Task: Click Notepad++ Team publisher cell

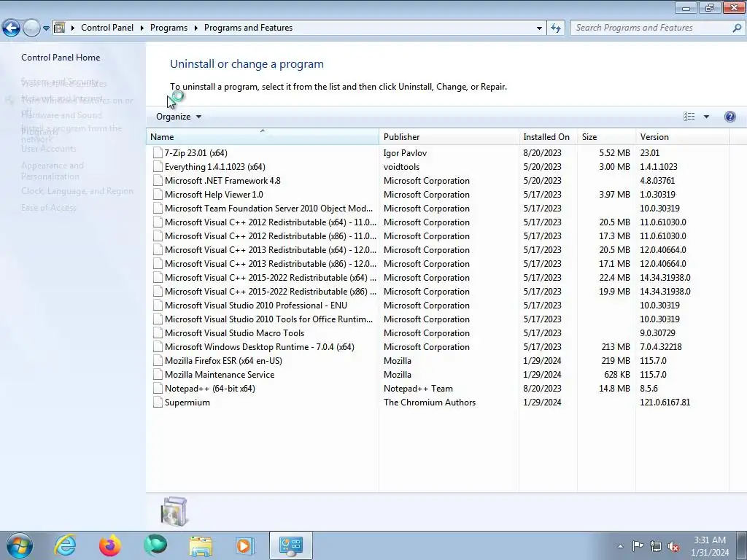Action: coord(418,389)
